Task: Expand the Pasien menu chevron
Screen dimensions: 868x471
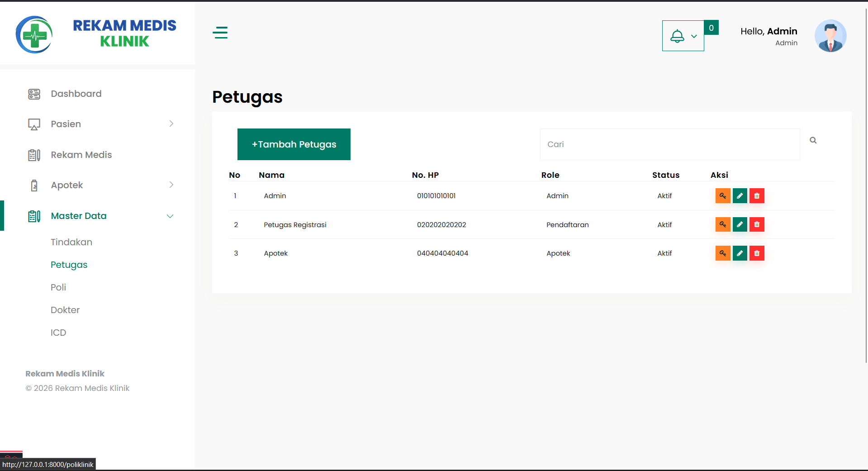Action: pyautogui.click(x=171, y=124)
